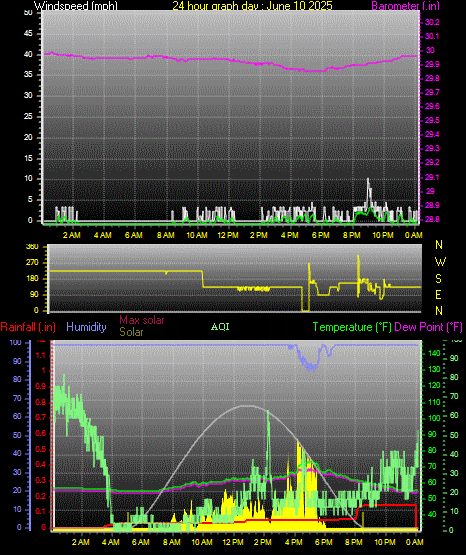Click the Temperature (°F) legend label
Screen dimensions: 466x555
(352, 327)
